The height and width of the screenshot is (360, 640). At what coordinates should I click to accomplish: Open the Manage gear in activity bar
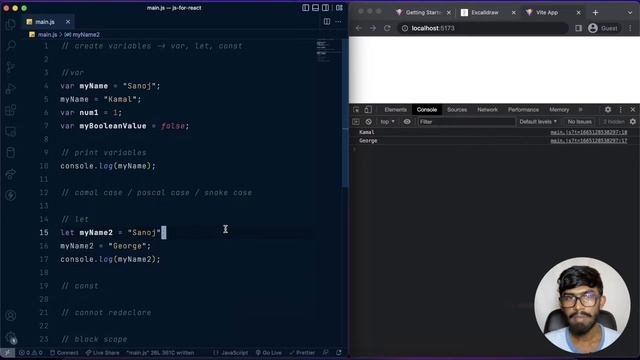[11, 337]
